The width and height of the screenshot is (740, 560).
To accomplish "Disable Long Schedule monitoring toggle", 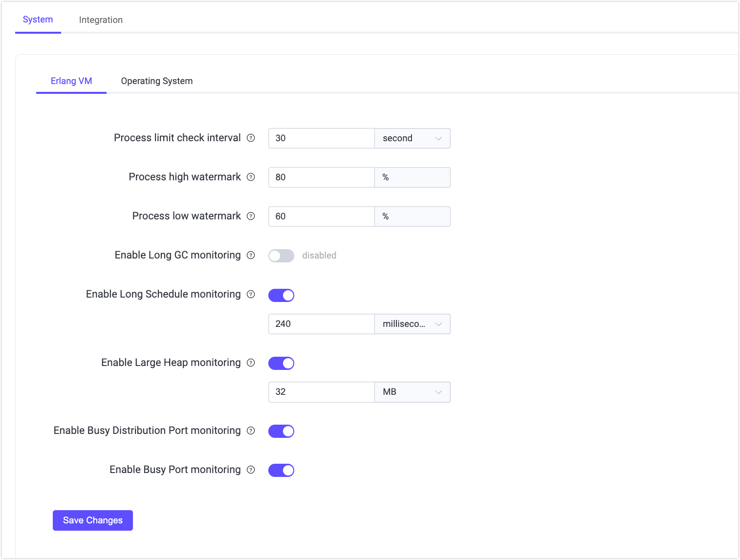I will pyautogui.click(x=281, y=295).
